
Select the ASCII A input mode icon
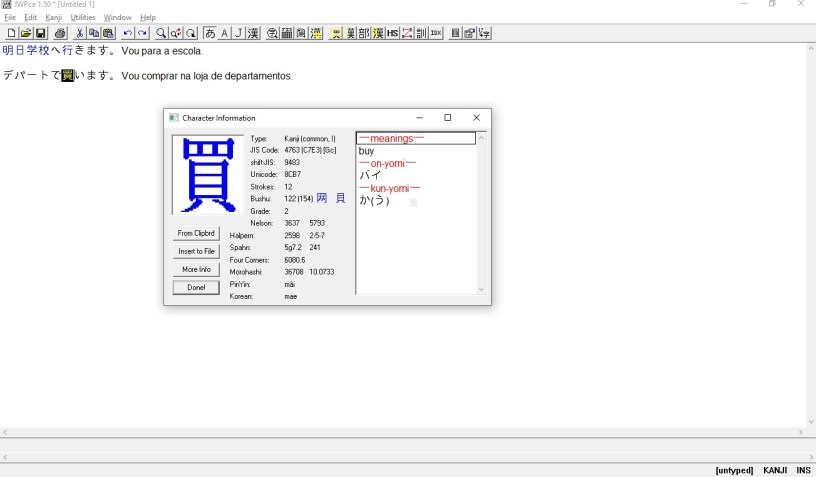pos(224,33)
